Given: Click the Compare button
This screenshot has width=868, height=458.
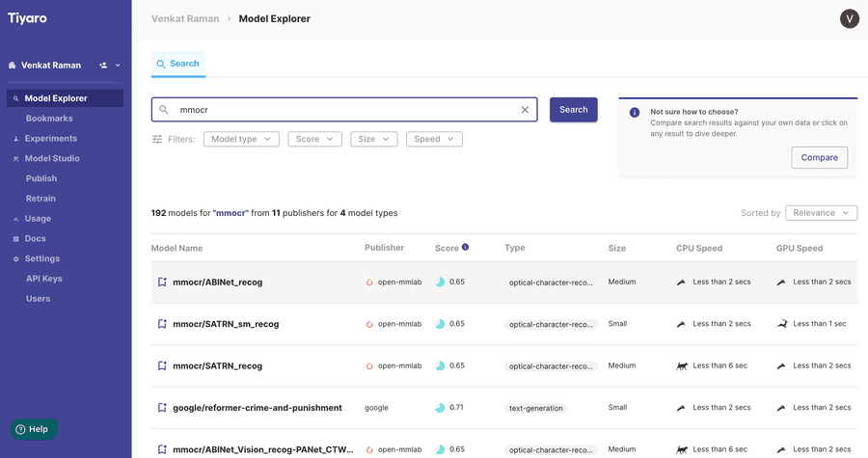Looking at the screenshot, I should 819,157.
